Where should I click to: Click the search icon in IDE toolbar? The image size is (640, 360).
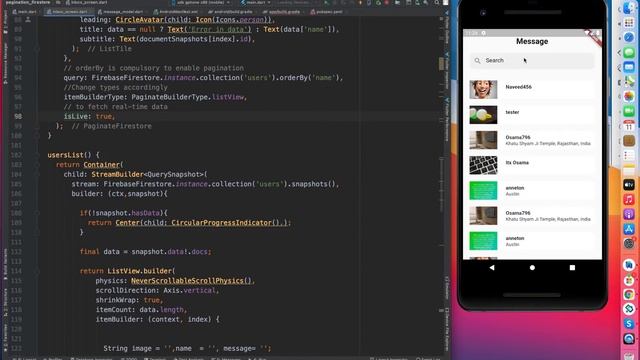pyautogui.click(x=437, y=2)
